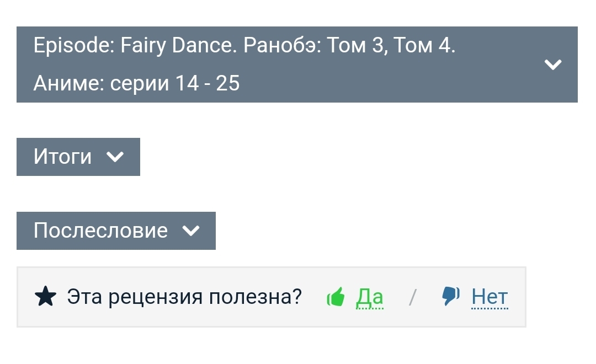Expand the Итоги section via its chevron

(115, 157)
